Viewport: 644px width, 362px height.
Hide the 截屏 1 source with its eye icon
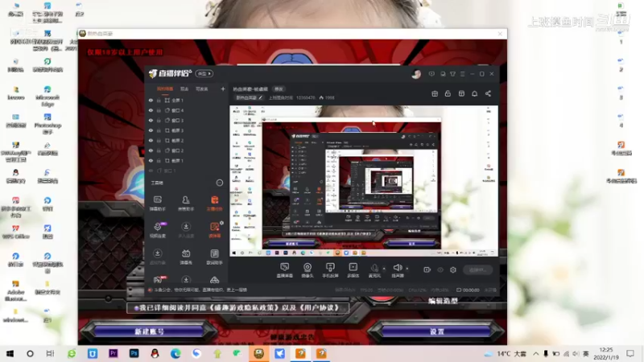pos(151,160)
